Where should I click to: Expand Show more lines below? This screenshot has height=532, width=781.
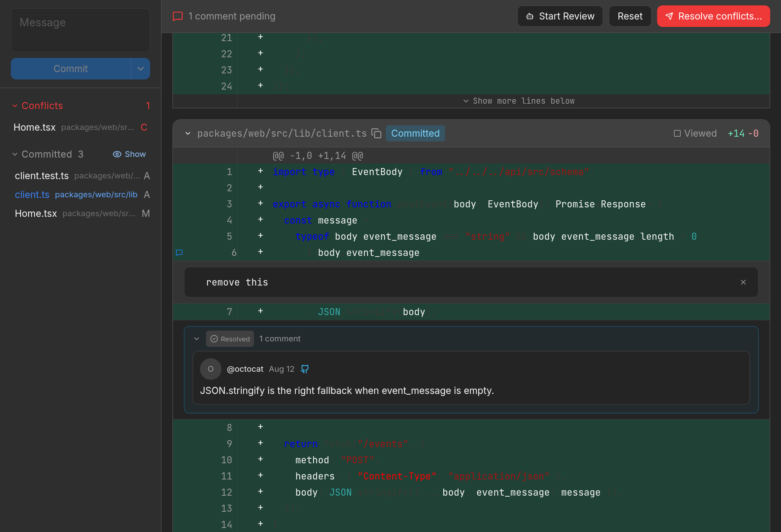click(519, 101)
